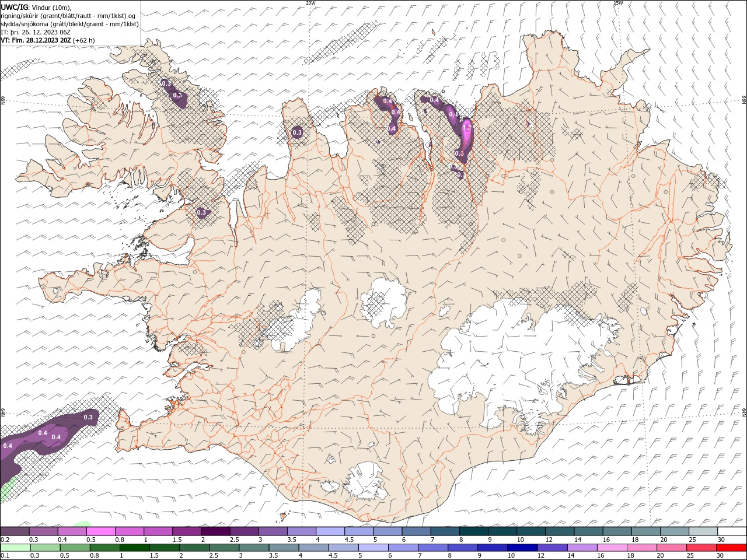Image resolution: width=747 pixels, height=560 pixels.
Task: Select the pale grey 25 swatch in snow scale
Action: pos(703,531)
